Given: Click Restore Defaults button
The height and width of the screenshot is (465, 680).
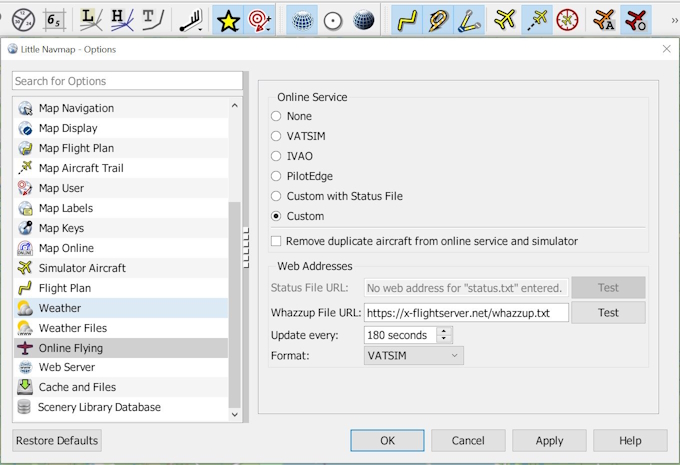Looking at the screenshot, I should point(57,440).
